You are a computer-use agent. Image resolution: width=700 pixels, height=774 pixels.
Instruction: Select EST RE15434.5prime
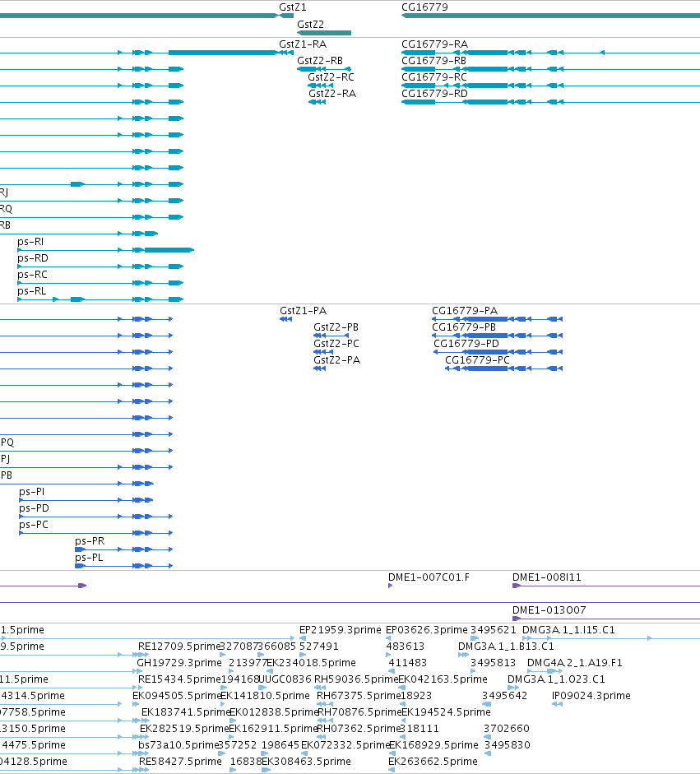[x=179, y=679]
